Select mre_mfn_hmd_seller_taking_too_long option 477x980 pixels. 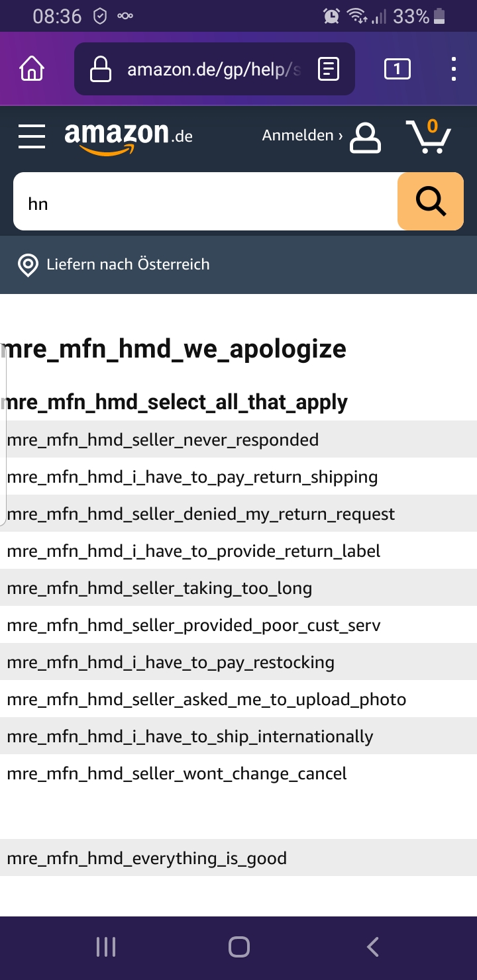click(x=159, y=588)
